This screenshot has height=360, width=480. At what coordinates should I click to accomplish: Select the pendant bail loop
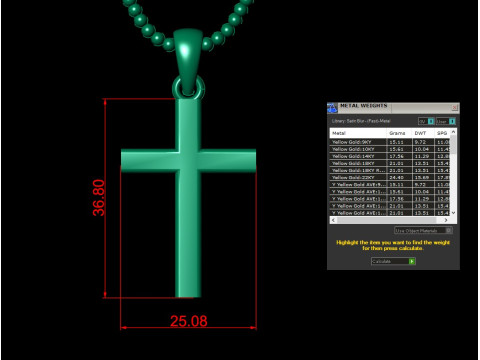pyautogui.click(x=188, y=62)
